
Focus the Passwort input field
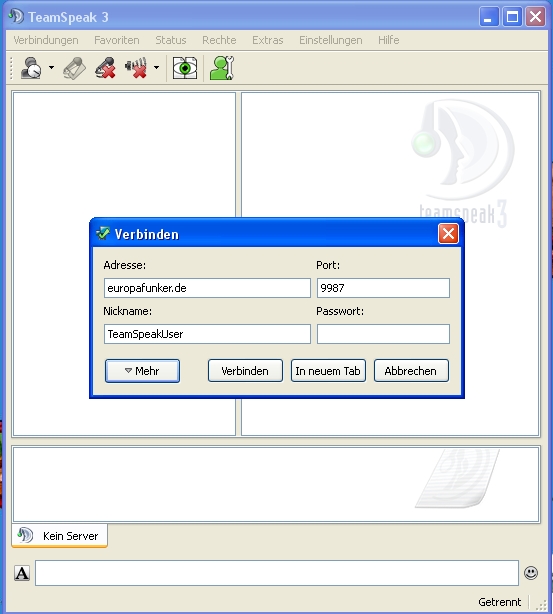click(383, 334)
